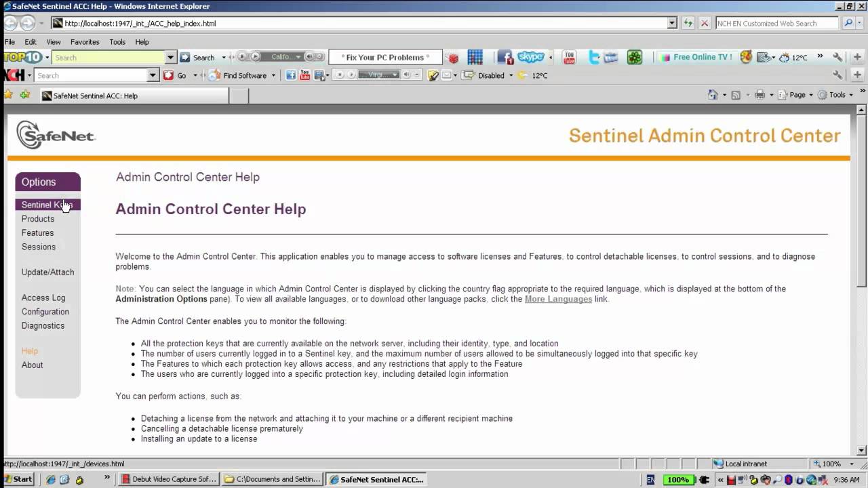Viewport: 868px width, 488px height.
Task: Expand the address bar history dropdown
Action: coord(672,23)
